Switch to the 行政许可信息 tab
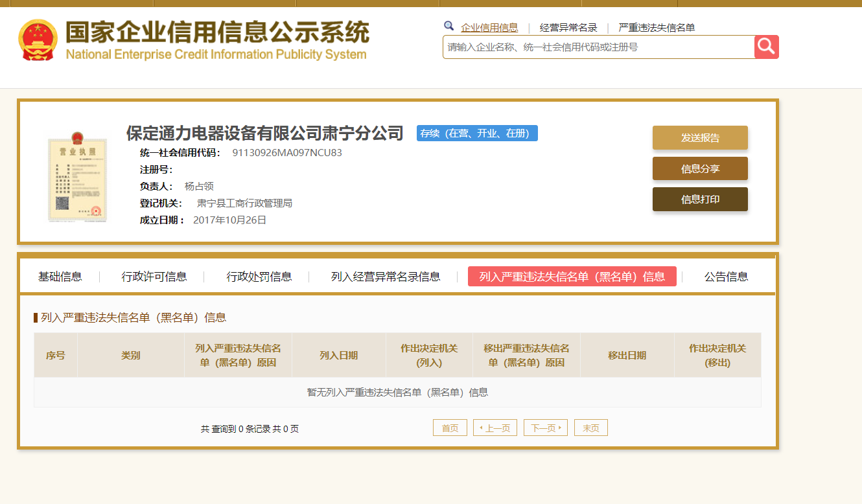The image size is (862, 504). 154,277
